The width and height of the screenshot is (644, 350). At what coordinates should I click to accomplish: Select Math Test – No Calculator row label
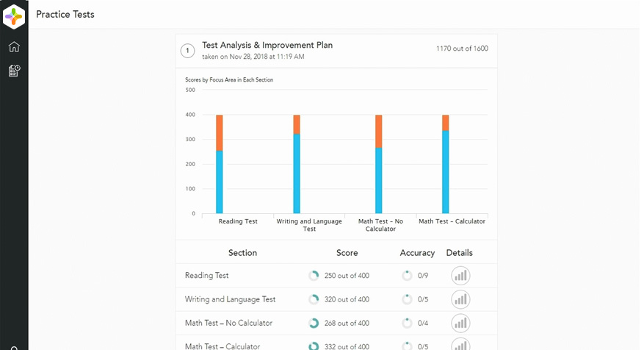click(228, 323)
